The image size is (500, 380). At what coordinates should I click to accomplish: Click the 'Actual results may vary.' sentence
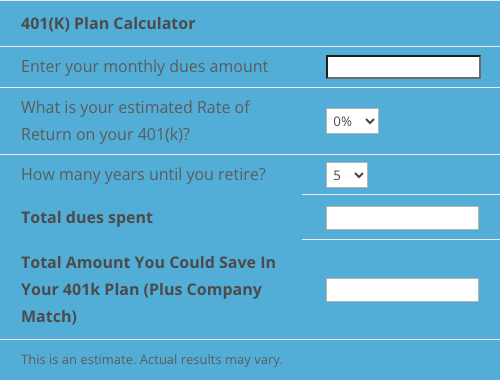(211, 360)
